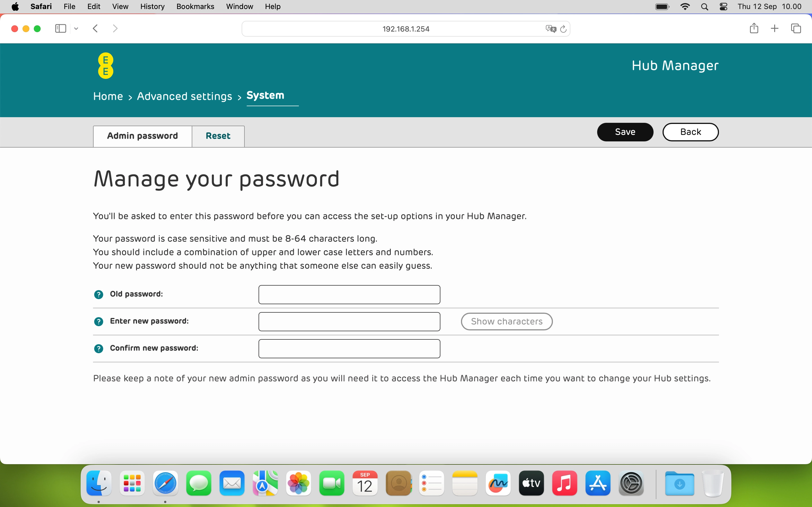Click the EE logo icon

(105, 66)
